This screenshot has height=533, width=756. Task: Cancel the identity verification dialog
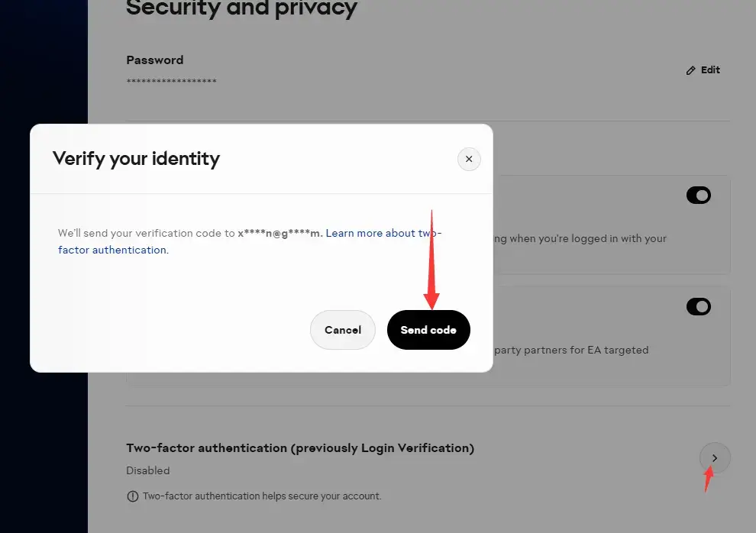coord(343,330)
